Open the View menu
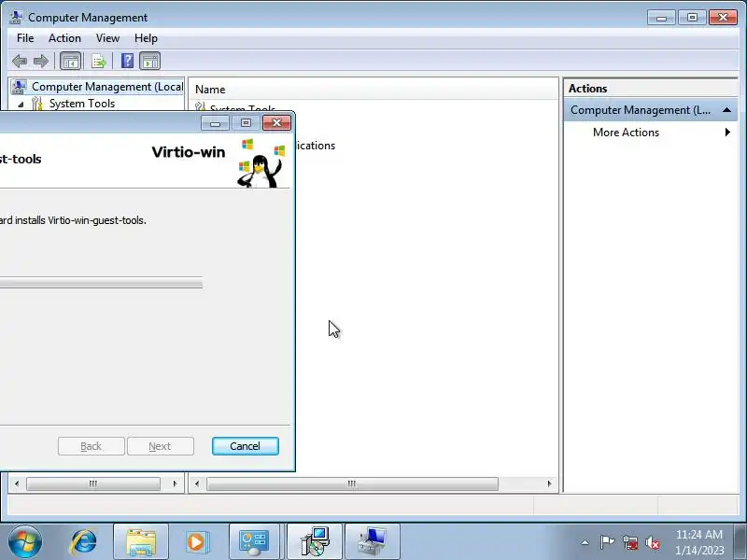 click(107, 38)
